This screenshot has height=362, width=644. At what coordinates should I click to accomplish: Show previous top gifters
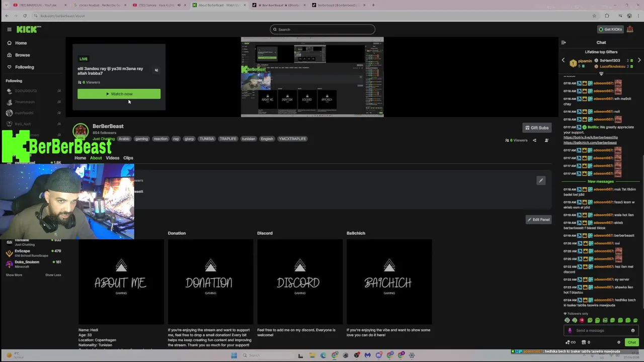tap(563, 60)
